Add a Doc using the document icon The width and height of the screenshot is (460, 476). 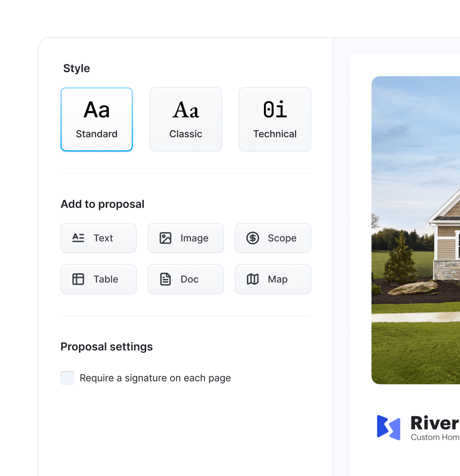[165, 279]
